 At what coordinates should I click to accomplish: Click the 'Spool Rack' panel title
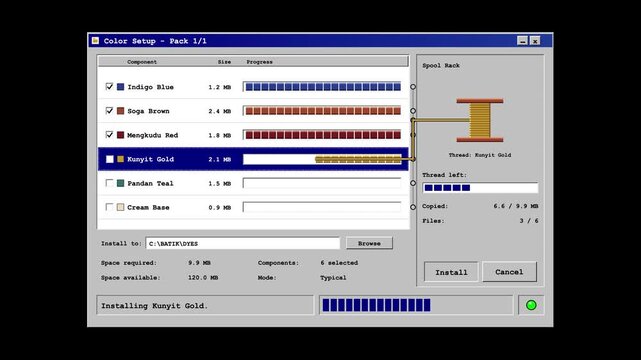pos(441,65)
